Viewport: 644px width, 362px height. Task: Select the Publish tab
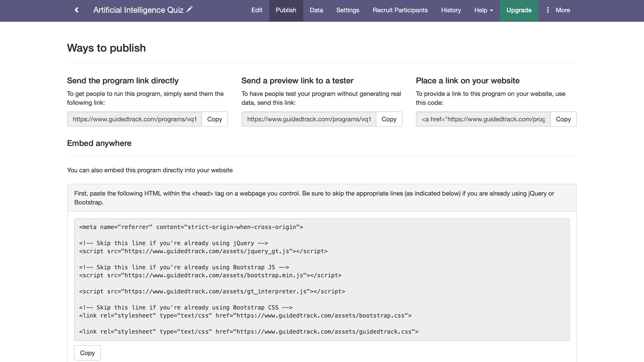point(286,10)
